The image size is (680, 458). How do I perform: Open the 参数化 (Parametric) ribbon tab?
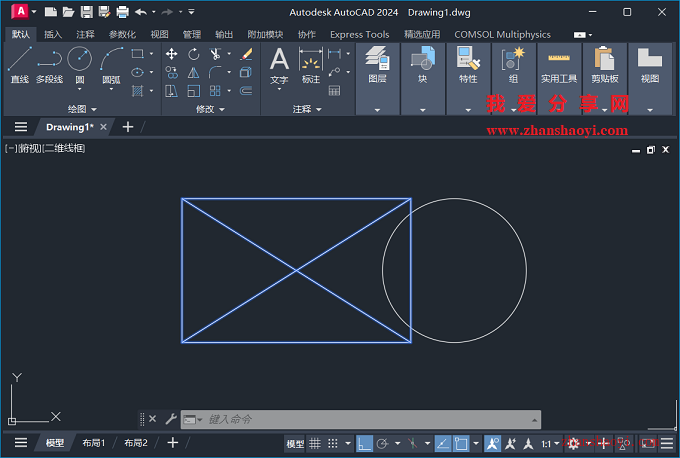(122, 34)
